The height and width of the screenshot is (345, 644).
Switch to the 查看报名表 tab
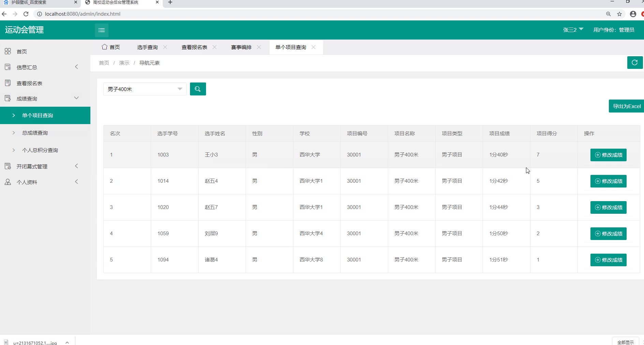pyautogui.click(x=194, y=47)
